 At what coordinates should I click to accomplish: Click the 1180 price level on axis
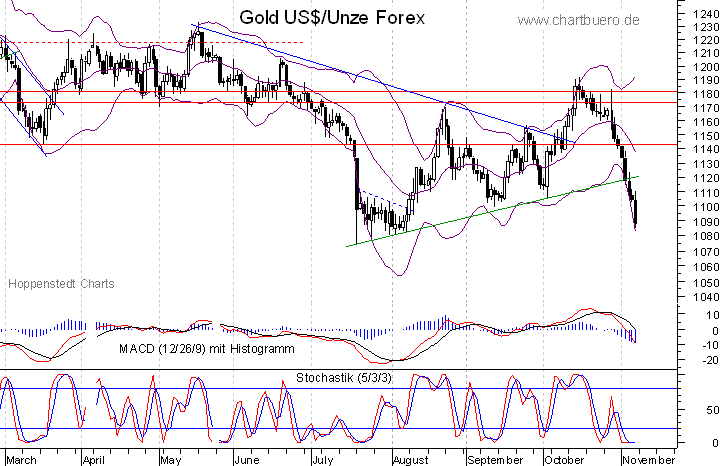click(x=705, y=94)
